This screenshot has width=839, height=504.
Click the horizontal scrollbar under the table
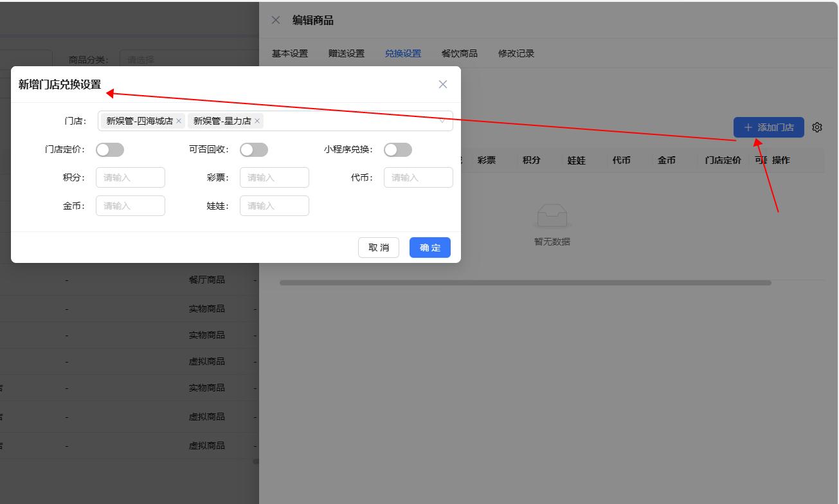click(525, 283)
